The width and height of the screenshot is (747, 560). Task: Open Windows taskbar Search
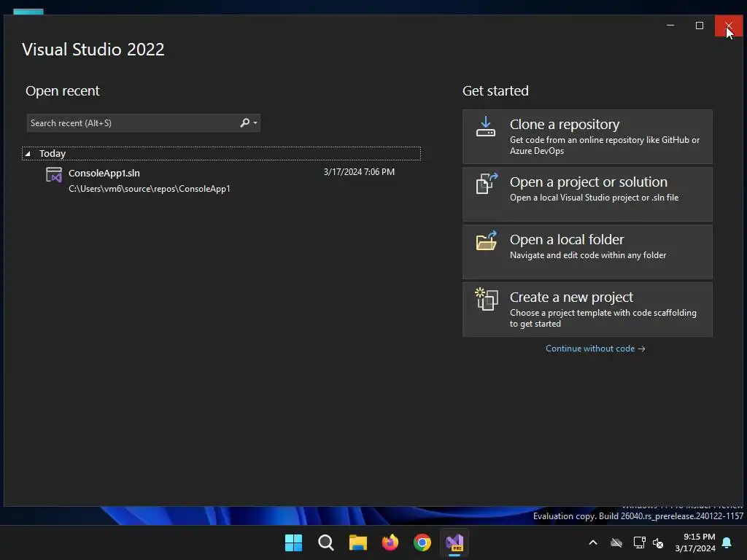pos(326,542)
